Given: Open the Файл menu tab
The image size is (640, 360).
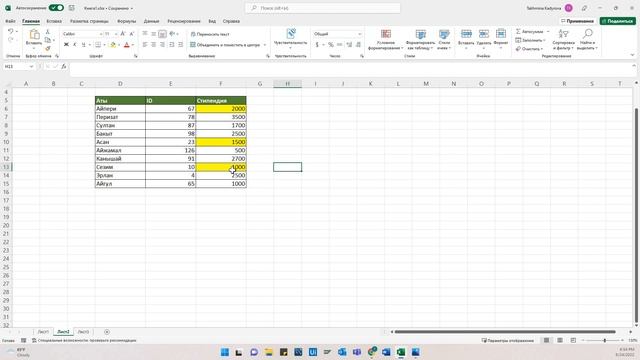Looking at the screenshot, I should 10,21.
